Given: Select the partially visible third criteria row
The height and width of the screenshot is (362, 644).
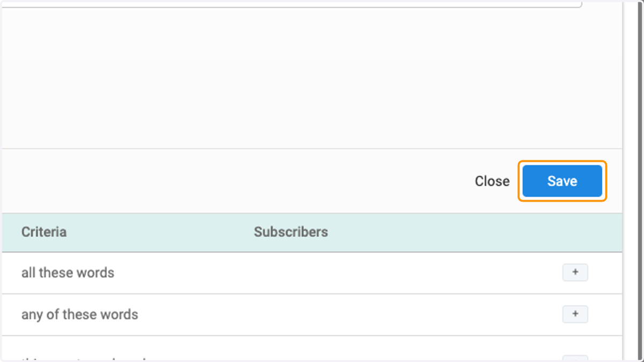Looking at the screenshot, I should click(x=311, y=349).
